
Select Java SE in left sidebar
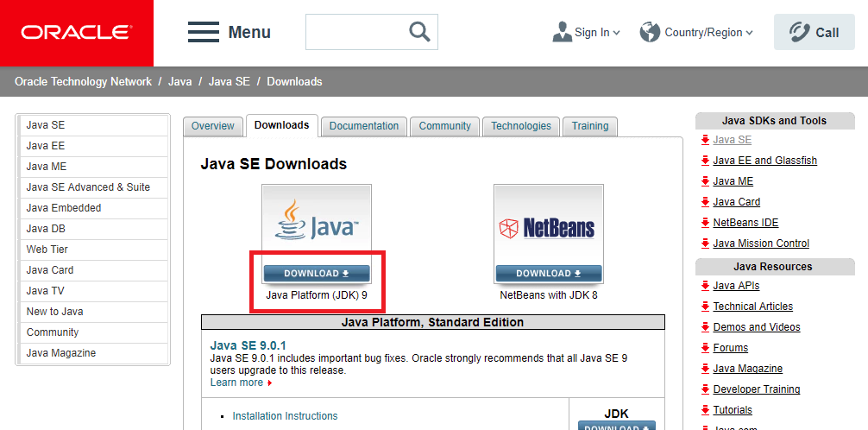[93, 125]
